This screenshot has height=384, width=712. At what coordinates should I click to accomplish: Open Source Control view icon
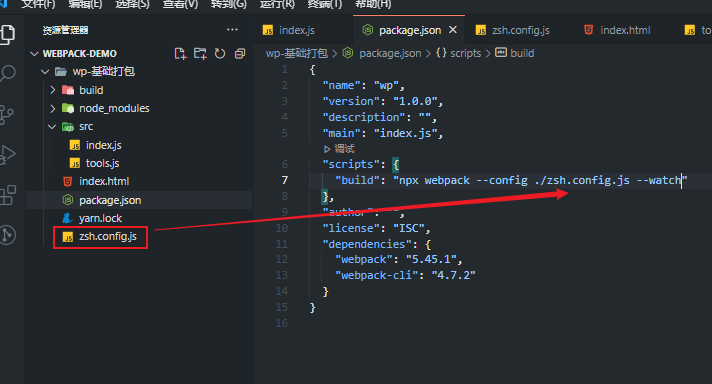(7, 115)
